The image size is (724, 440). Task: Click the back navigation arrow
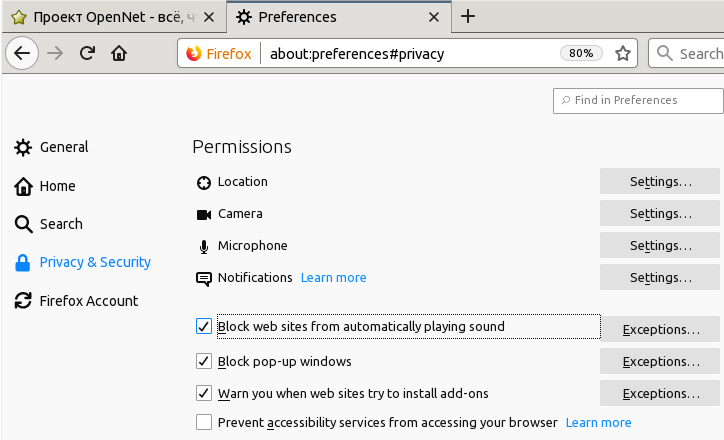coord(24,54)
